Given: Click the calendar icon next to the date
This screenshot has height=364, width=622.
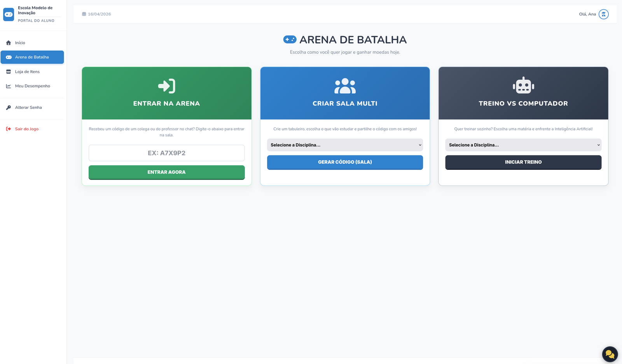Looking at the screenshot, I should point(84,14).
